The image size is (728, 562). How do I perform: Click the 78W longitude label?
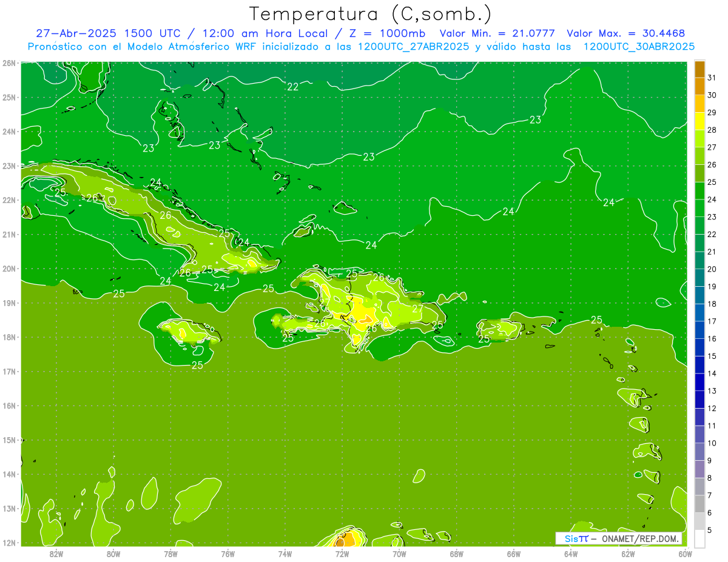click(x=170, y=554)
